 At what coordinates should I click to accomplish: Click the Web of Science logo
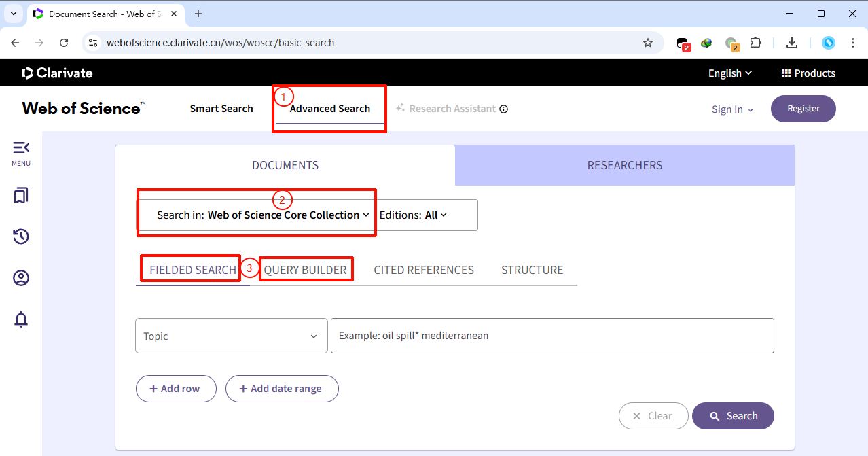pos(84,108)
